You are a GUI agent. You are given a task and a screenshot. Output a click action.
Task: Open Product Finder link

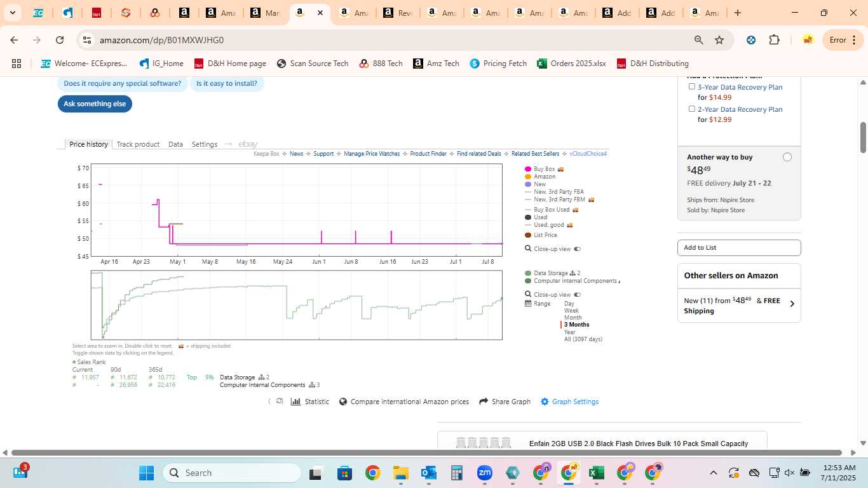428,154
